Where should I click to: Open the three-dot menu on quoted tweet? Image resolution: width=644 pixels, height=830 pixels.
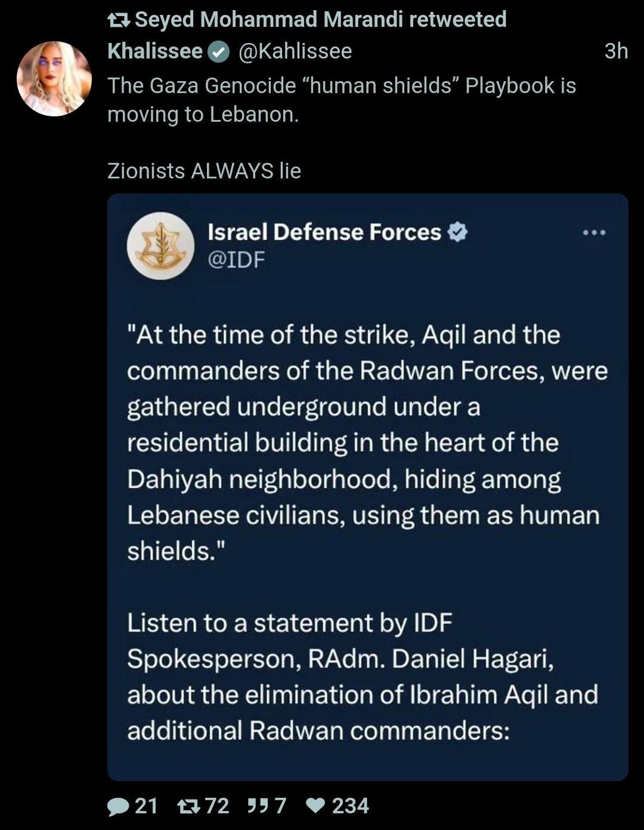pyautogui.click(x=594, y=233)
